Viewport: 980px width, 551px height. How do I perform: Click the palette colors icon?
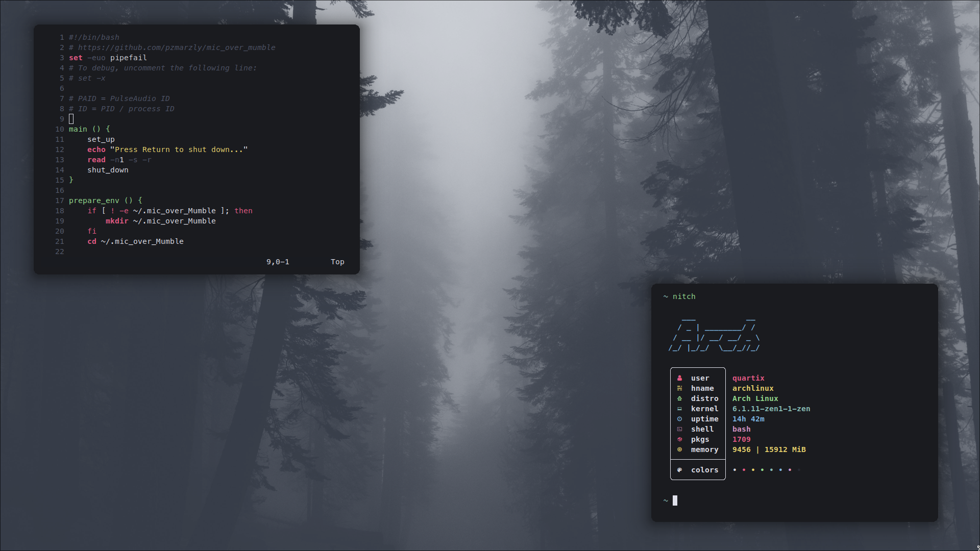pos(679,470)
